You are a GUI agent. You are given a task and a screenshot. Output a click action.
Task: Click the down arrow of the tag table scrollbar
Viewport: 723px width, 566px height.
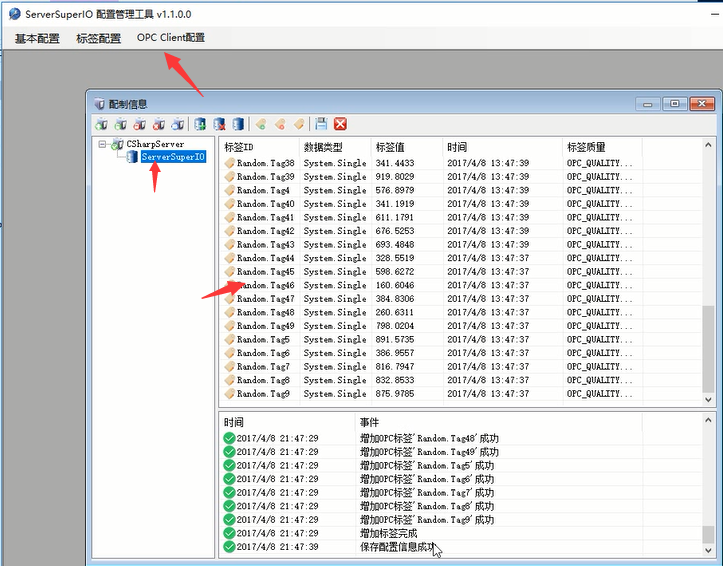point(708,400)
